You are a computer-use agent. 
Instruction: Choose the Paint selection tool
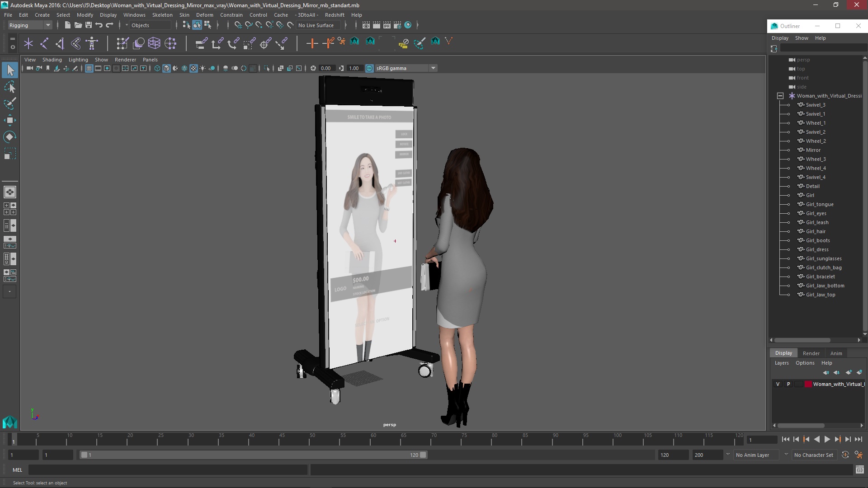tap(10, 103)
